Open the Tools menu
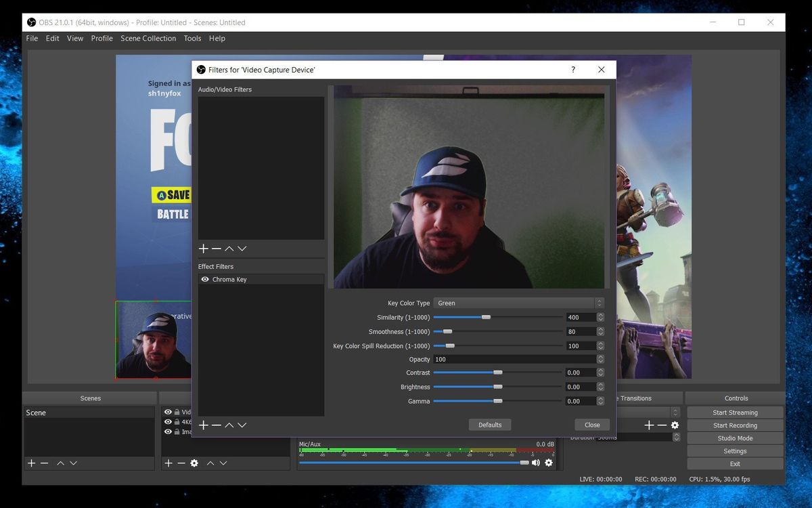The image size is (812, 508). pyautogui.click(x=192, y=38)
